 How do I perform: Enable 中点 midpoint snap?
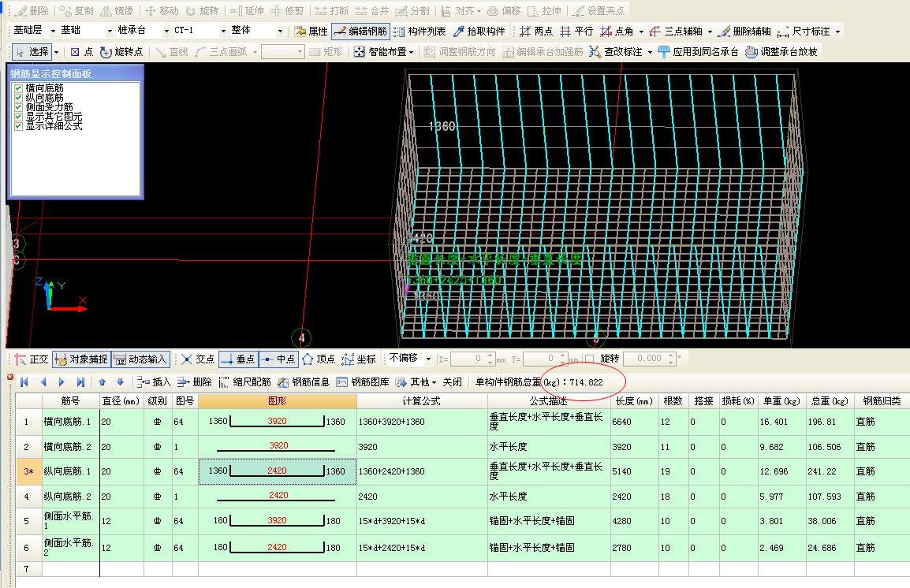tap(278, 359)
